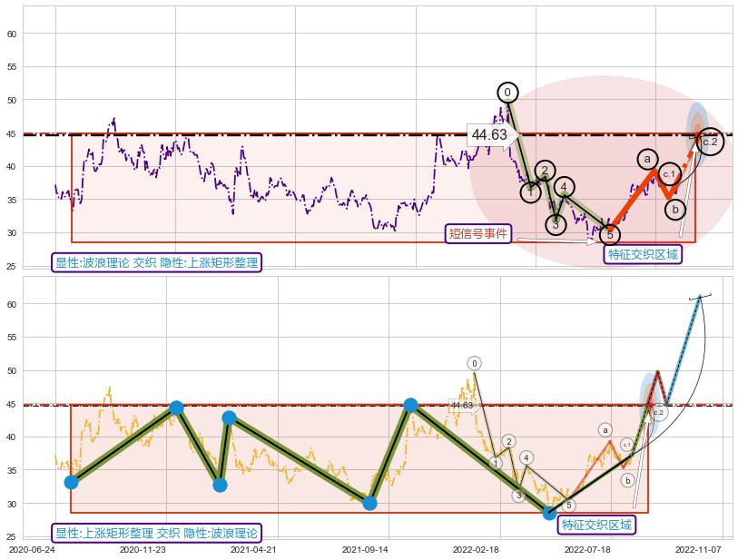Click the 短信号事件 annotation box
Viewport: 738px width, 560px height.
[x=478, y=233]
